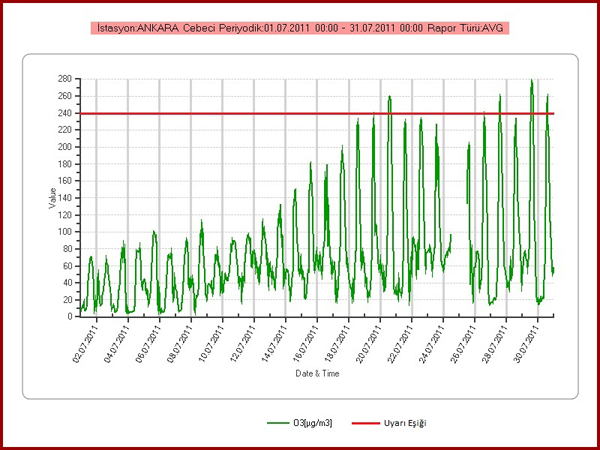The image size is (600, 450).
Task: Click the vertical Value axis title
Action: tap(52, 197)
